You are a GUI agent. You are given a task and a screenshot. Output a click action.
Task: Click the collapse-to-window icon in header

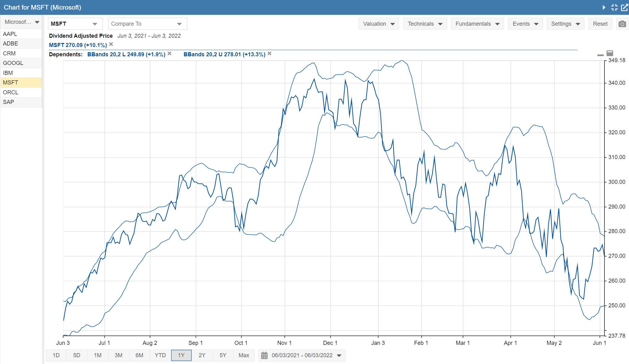click(614, 7)
